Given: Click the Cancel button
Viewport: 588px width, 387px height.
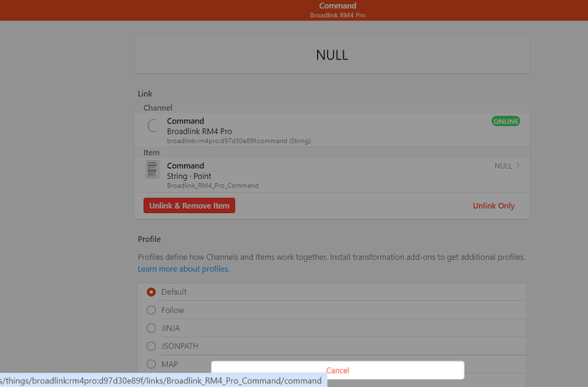Looking at the screenshot, I should click(x=337, y=370).
